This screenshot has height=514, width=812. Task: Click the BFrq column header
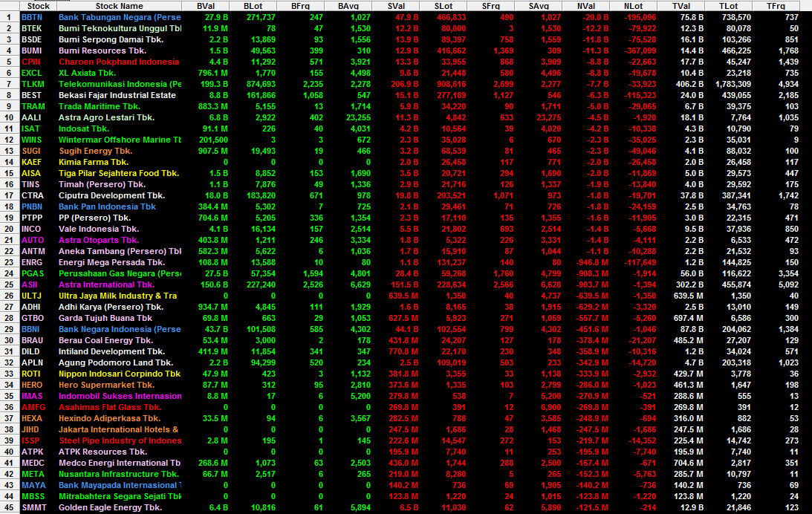pyautogui.click(x=300, y=6)
